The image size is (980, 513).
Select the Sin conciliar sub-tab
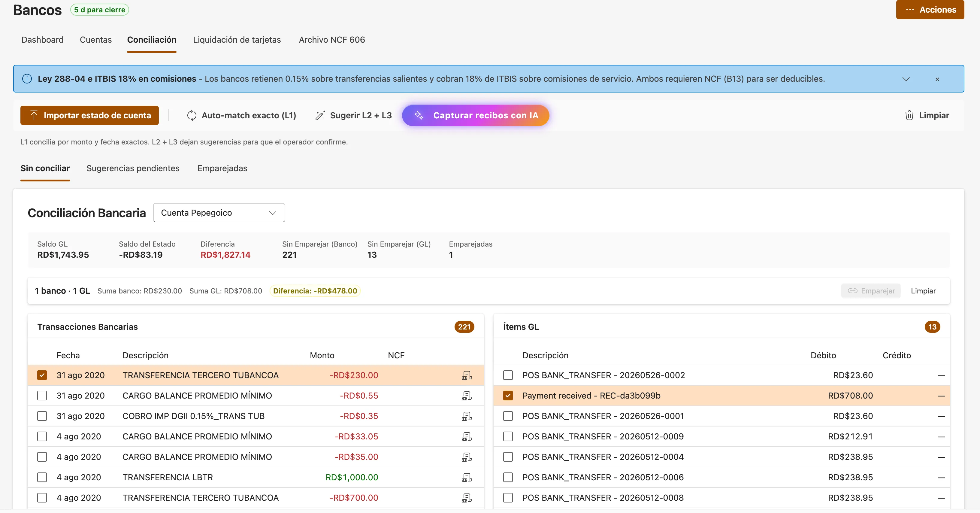(45, 168)
